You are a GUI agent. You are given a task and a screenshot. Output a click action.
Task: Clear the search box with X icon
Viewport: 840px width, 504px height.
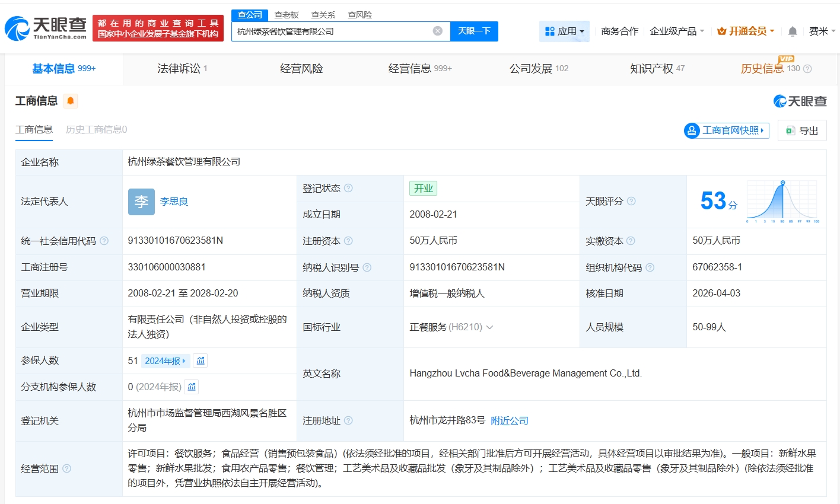(438, 31)
